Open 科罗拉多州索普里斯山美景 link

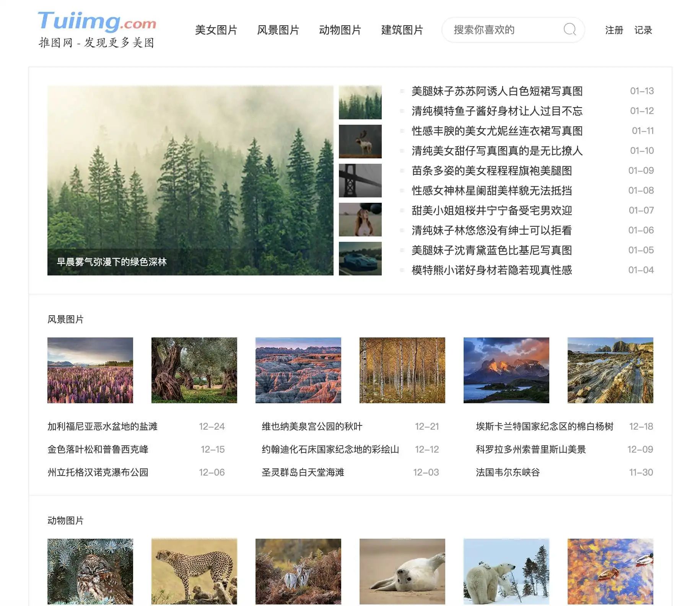pos(531,450)
